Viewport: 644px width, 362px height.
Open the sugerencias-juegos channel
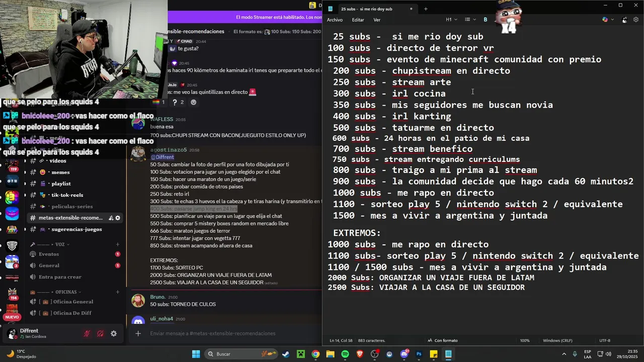pos(75,229)
